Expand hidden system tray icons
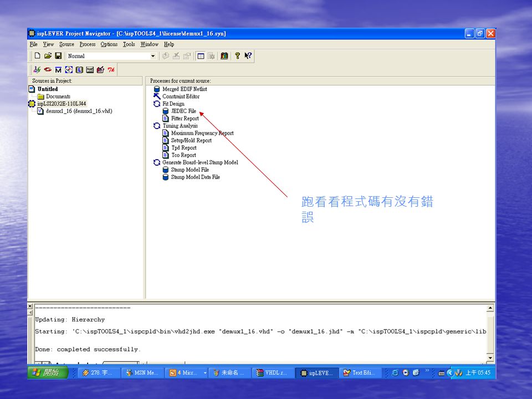Screen dimensions: 532x399 (450, 372)
